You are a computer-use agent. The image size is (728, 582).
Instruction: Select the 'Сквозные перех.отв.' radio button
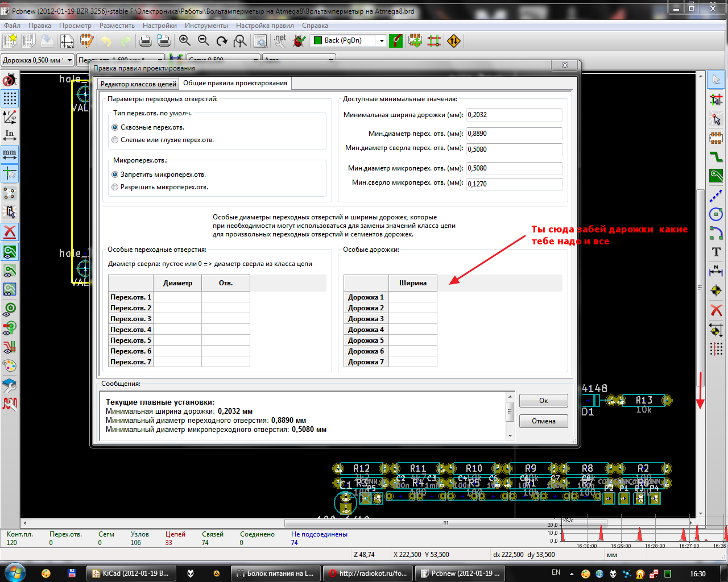pyautogui.click(x=115, y=128)
